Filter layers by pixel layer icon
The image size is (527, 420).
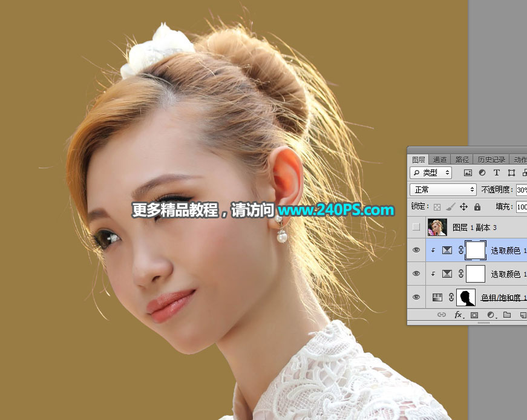468,173
